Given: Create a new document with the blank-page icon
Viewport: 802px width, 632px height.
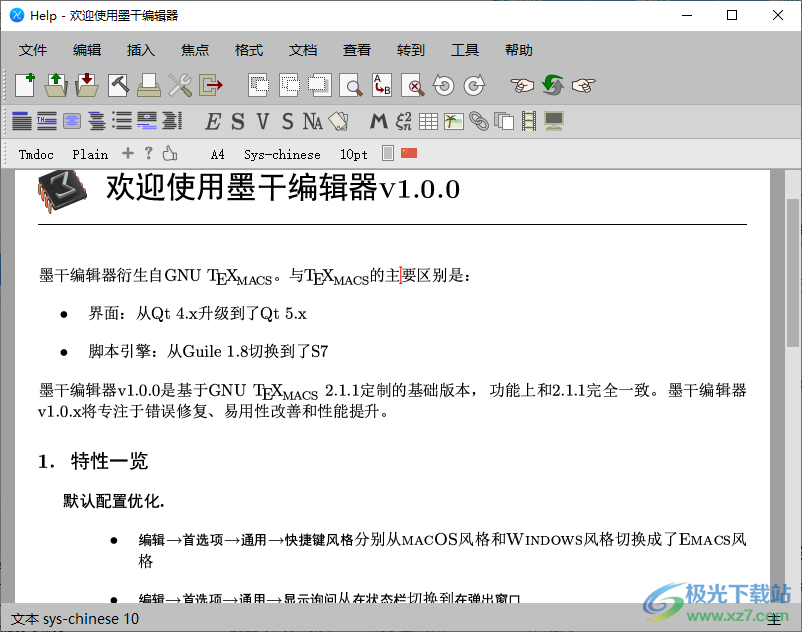Looking at the screenshot, I should [x=25, y=85].
